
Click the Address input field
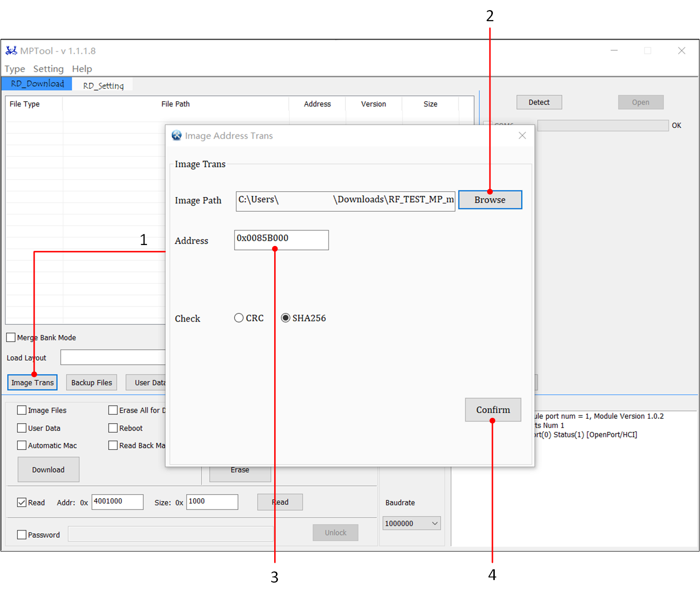click(x=281, y=240)
